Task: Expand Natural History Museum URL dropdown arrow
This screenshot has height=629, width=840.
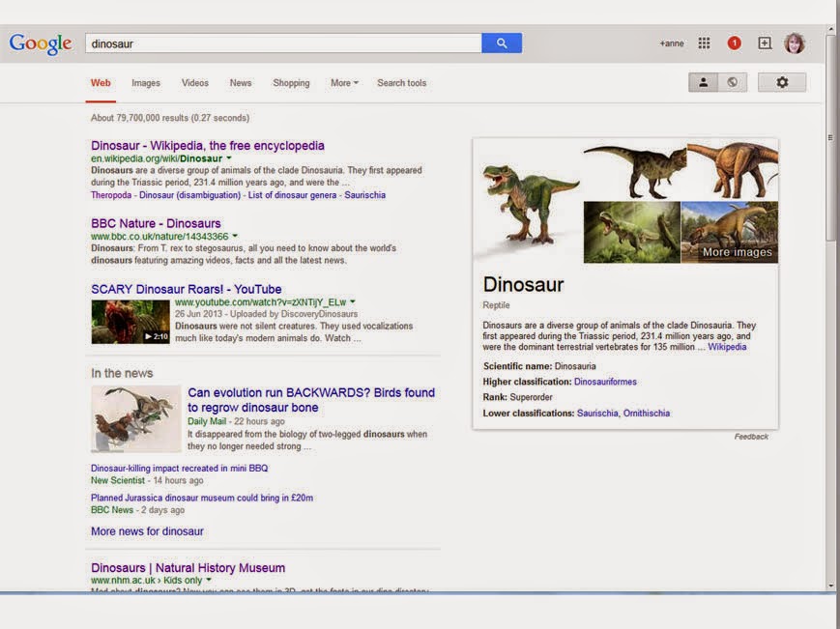Action: [209, 581]
